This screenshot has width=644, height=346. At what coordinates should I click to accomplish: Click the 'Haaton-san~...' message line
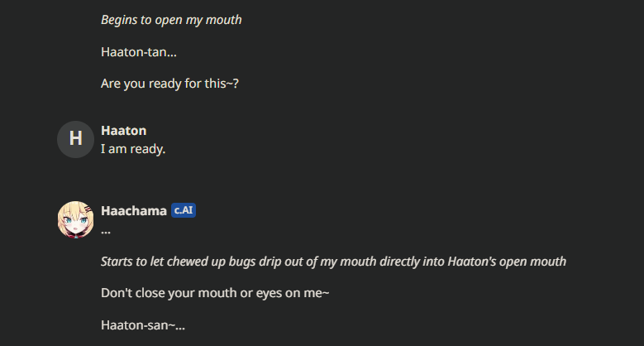(x=142, y=325)
